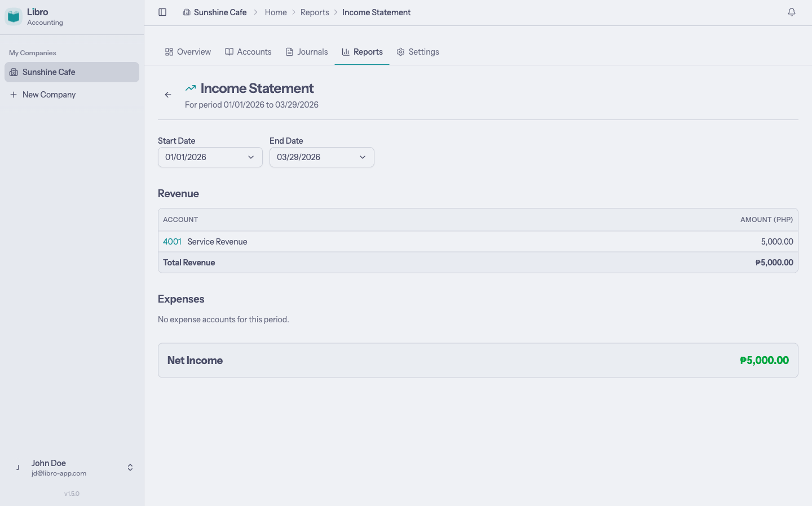
Task: Switch to the Overview tab
Action: pos(188,51)
